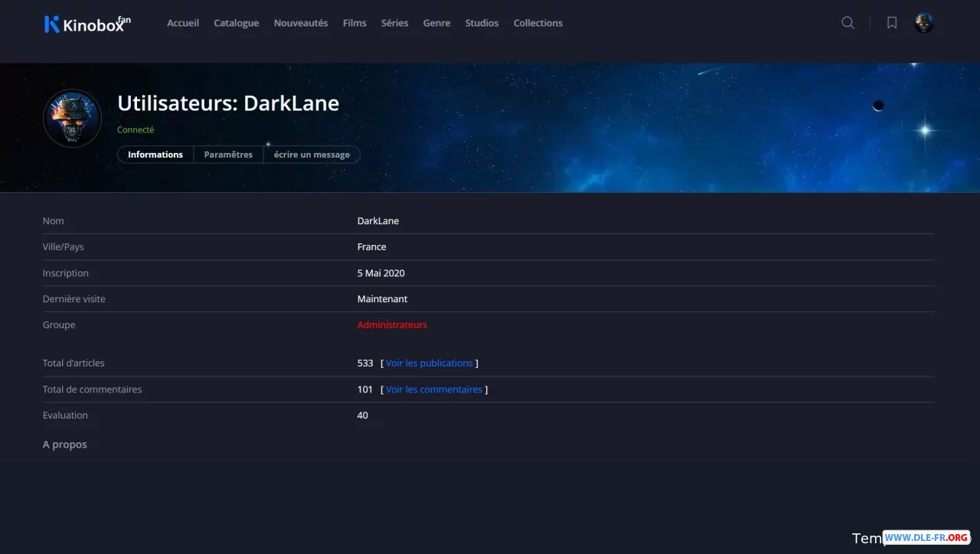Image resolution: width=980 pixels, height=554 pixels.
Task: Click the 5 Mai 2020 inscription date
Action: [381, 273]
